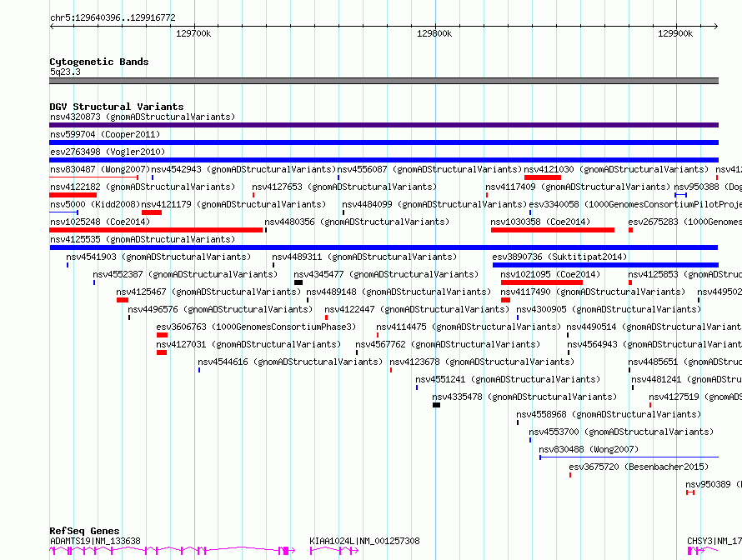
Task: Select the CHSY3 gene model glyph
Action: 703,551
